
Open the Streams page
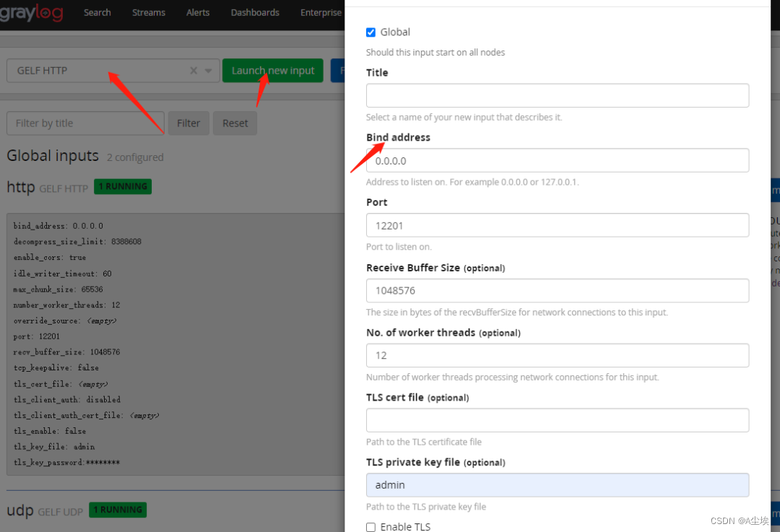click(148, 12)
